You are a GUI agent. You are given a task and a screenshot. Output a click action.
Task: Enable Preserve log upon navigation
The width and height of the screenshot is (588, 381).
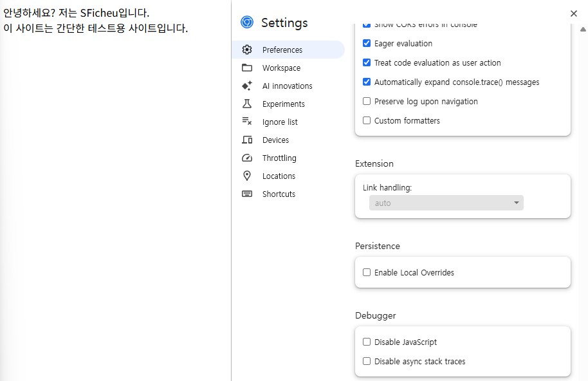click(x=367, y=101)
